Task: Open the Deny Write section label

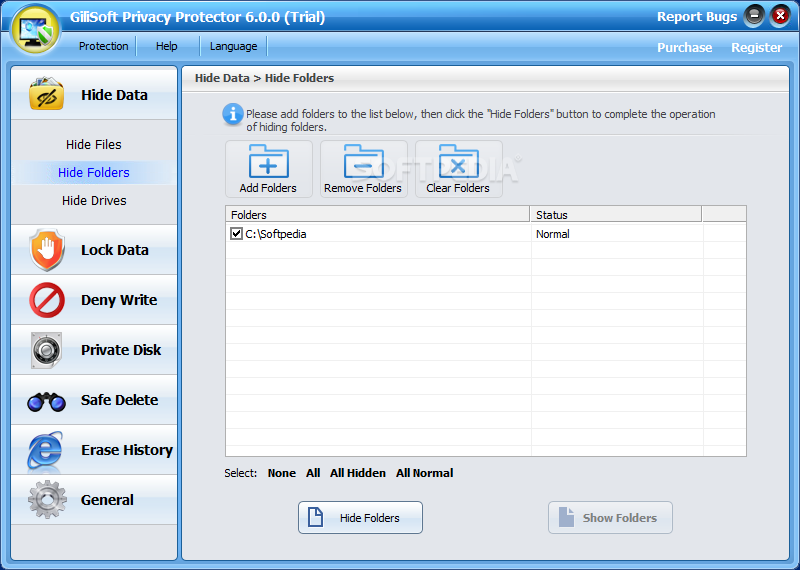Action: point(119,300)
